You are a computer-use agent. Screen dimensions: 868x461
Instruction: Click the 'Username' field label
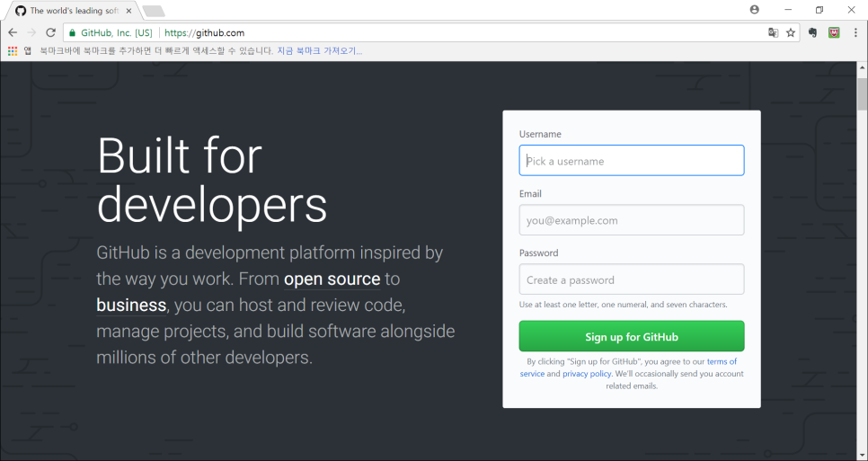pos(540,134)
